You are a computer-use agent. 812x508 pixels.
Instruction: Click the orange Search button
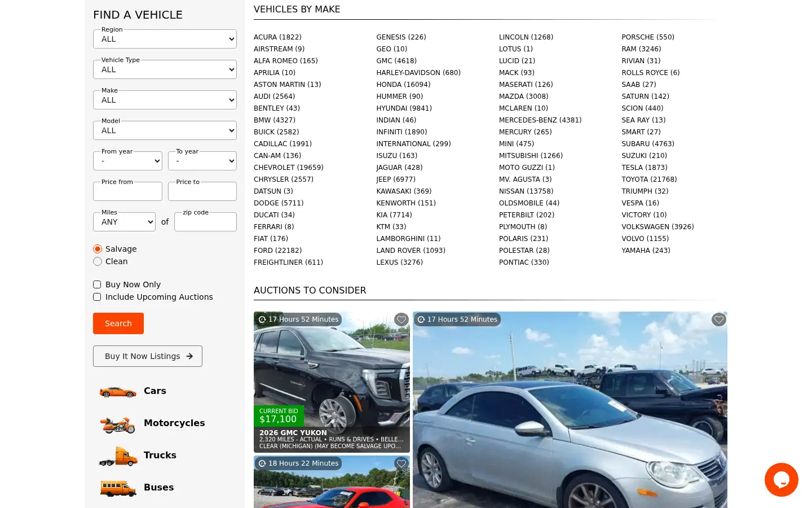pos(118,323)
